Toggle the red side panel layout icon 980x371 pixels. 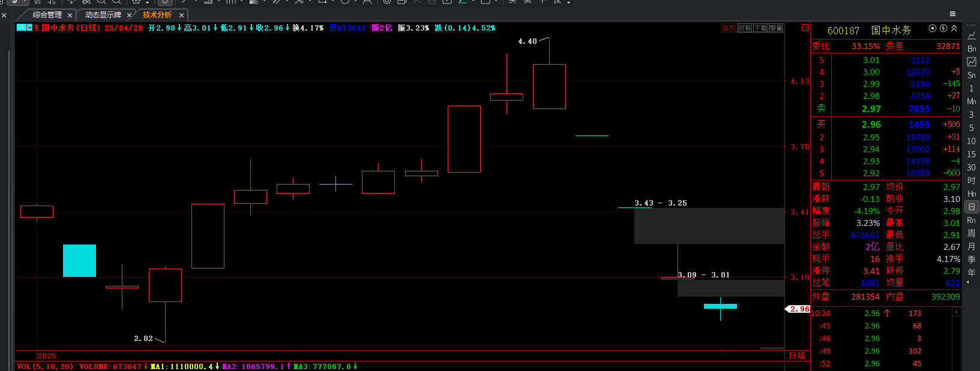click(x=805, y=28)
